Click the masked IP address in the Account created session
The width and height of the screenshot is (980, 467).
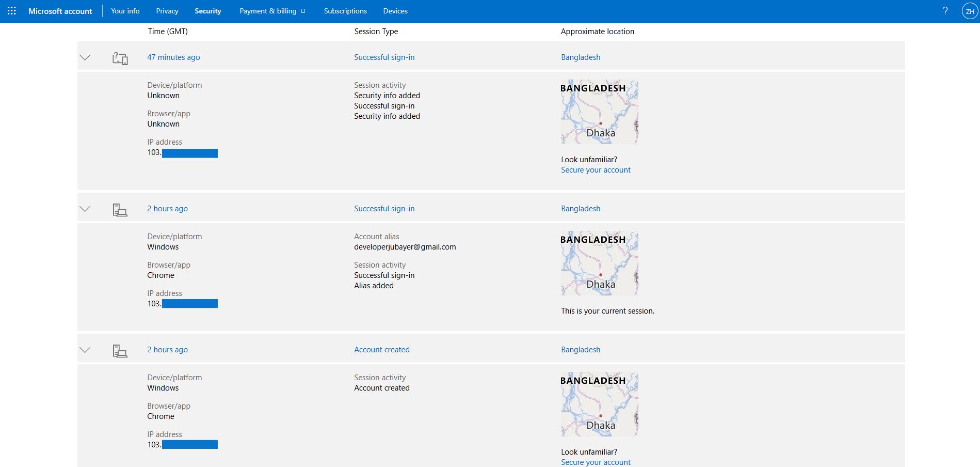[182, 445]
